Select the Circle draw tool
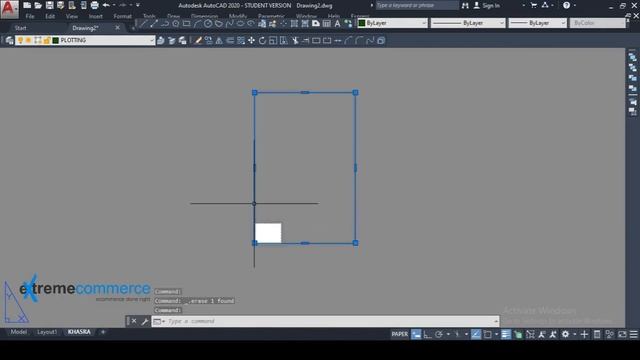The height and width of the screenshot is (360, 640). [x=208, y=24]
